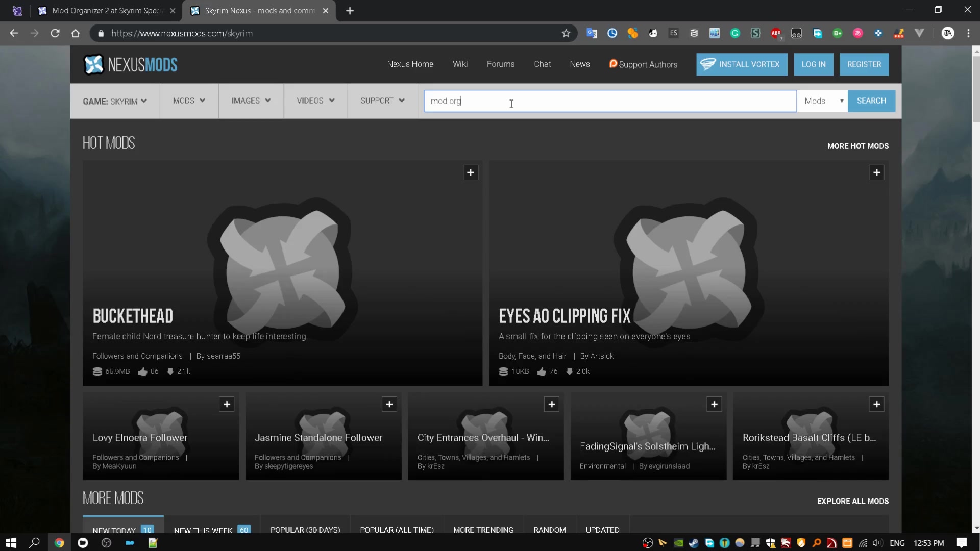
Task: Open the Mods navigation dropdown
Action: (189, 101)
